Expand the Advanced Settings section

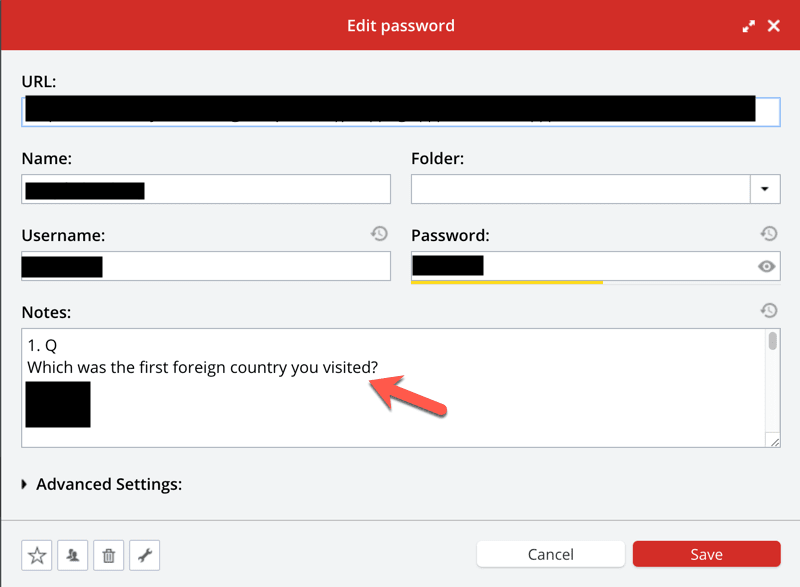(25, 484)
